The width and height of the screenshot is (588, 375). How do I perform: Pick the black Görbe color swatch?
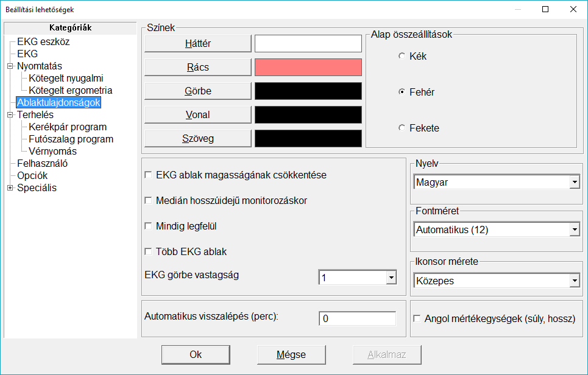(x=308, y=91)
